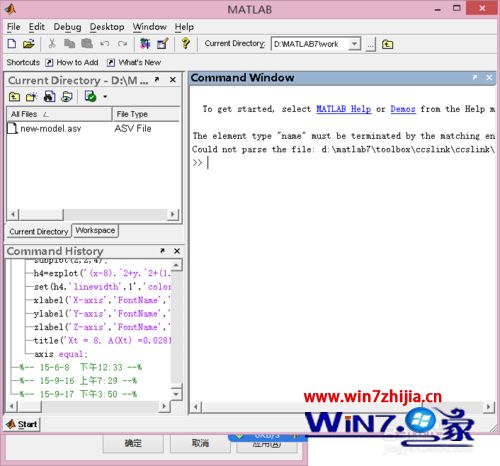Click What's New shortcut
The height and width of the screenshot is (466, 500).
click(x=134, y=63)
